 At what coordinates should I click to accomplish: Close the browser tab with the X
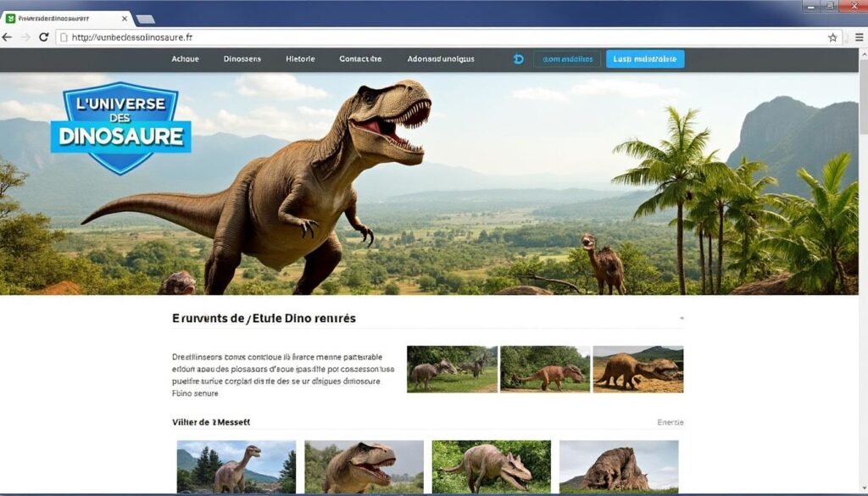[124, 18]
